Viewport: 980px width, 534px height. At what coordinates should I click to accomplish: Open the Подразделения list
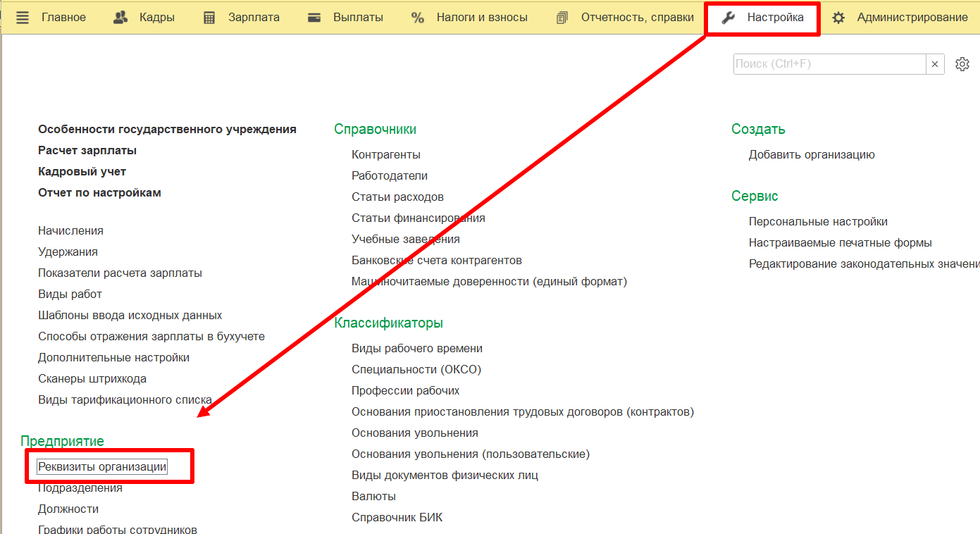click(80, 488)
